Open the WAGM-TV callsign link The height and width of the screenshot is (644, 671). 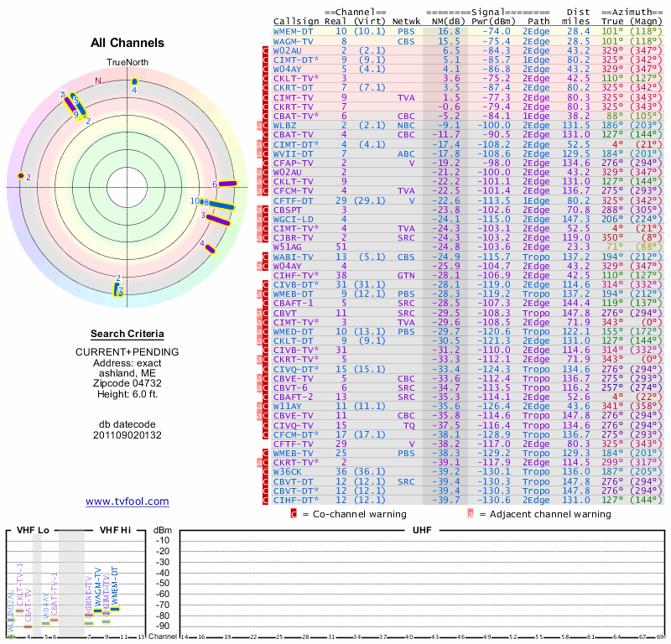294,41
